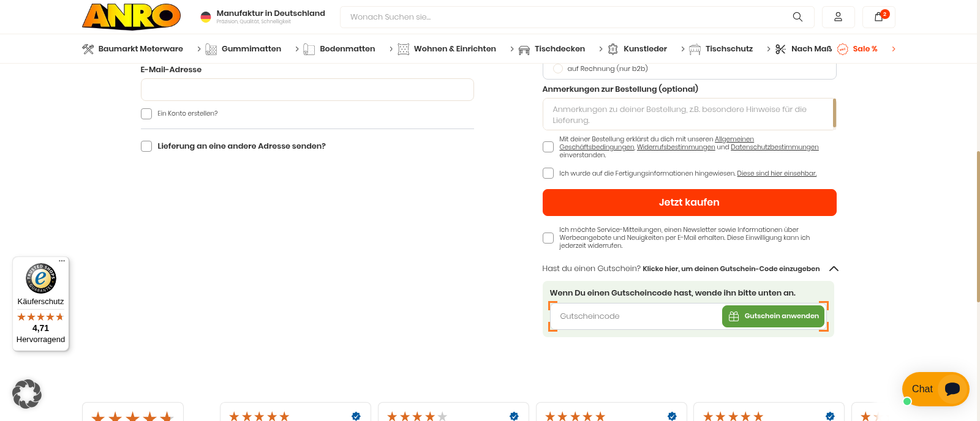Enable 'Lieferung an eine andere Adresse senden?'

(x=146, y=146)
